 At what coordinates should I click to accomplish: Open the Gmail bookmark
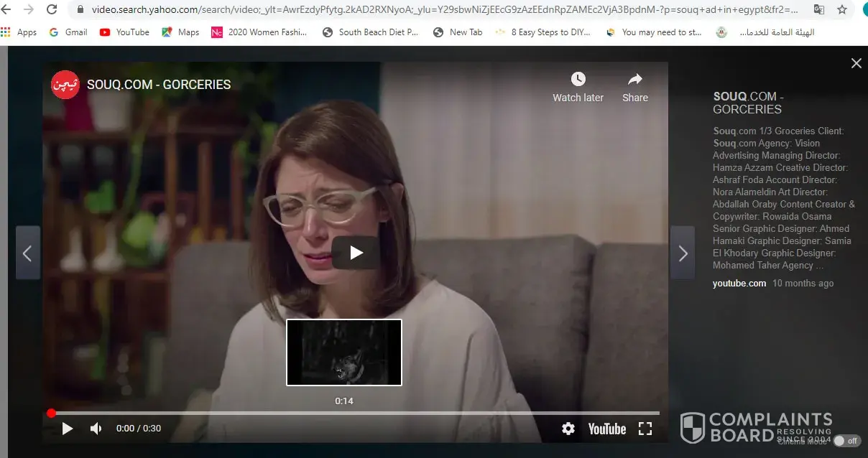68,32
